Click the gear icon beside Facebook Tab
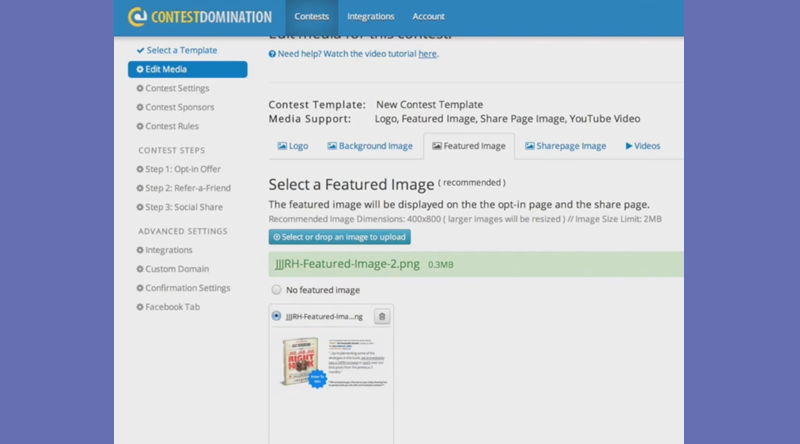800x444 pixels. pyautogui.click(x=140, y=307)
